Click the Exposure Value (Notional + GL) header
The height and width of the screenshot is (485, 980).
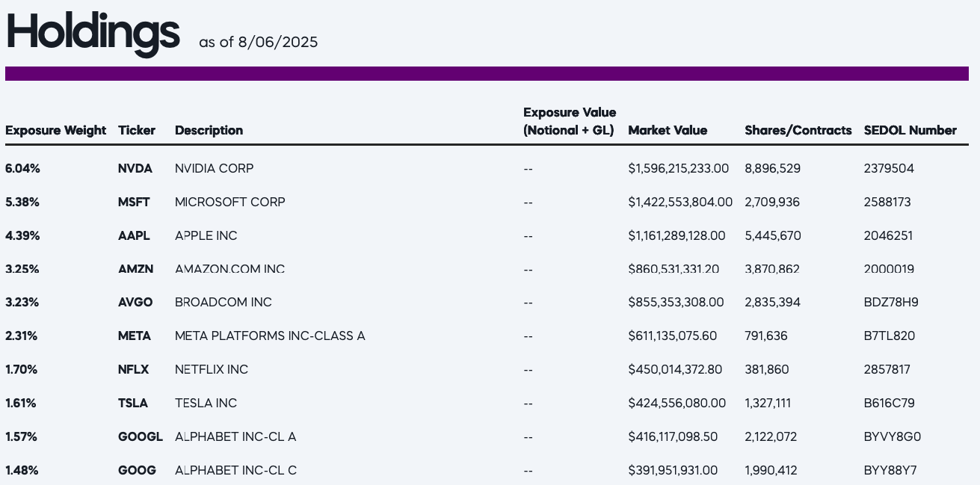[x=570, y=121]
